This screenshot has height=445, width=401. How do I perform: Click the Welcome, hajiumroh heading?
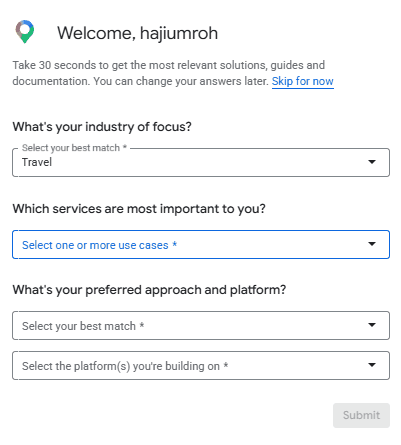tap(137, 33)
